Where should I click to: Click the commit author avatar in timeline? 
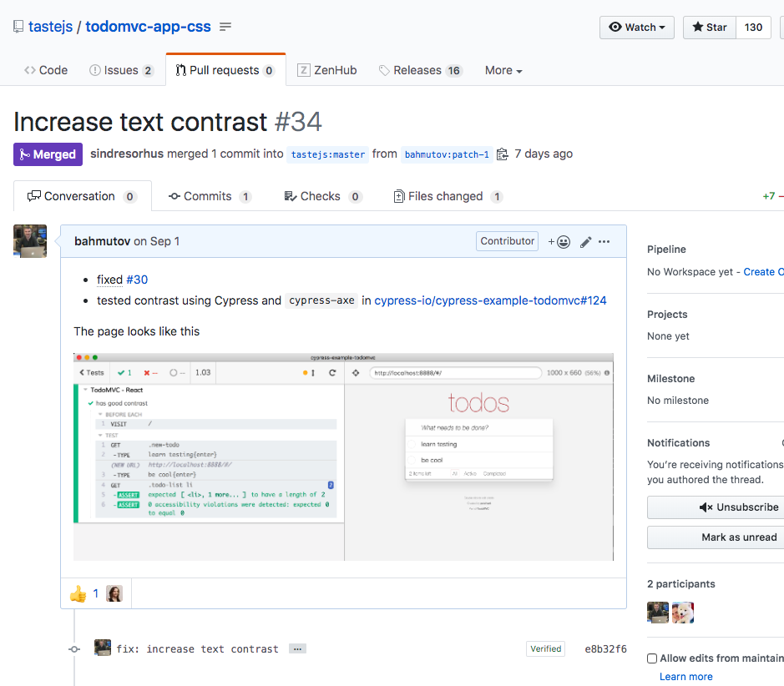pyautogui.click(x=103, y=648)
